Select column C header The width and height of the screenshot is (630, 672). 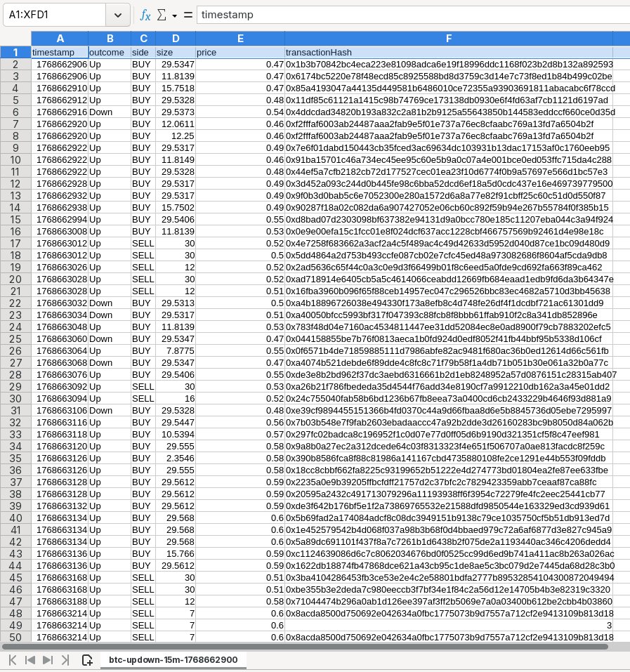pos(143,39)
